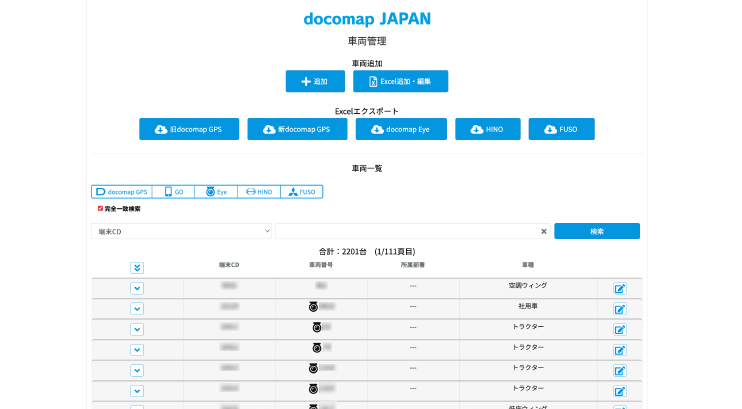The height and width of the screenshot is (409, 742).
Task: Click the search keyword text field
Action: point(405,231)
